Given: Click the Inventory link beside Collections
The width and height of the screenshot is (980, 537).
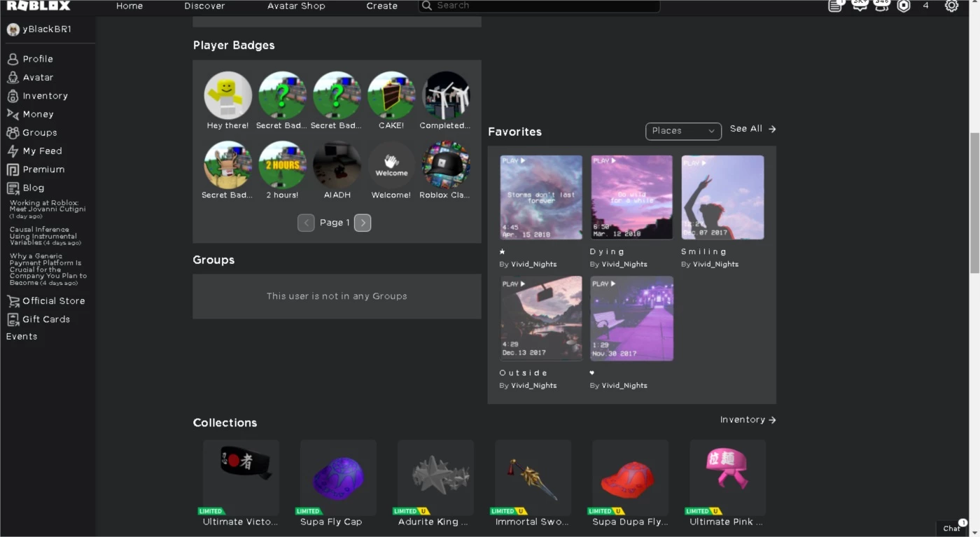Looking at the screenshot, I should tap(748, 420).
